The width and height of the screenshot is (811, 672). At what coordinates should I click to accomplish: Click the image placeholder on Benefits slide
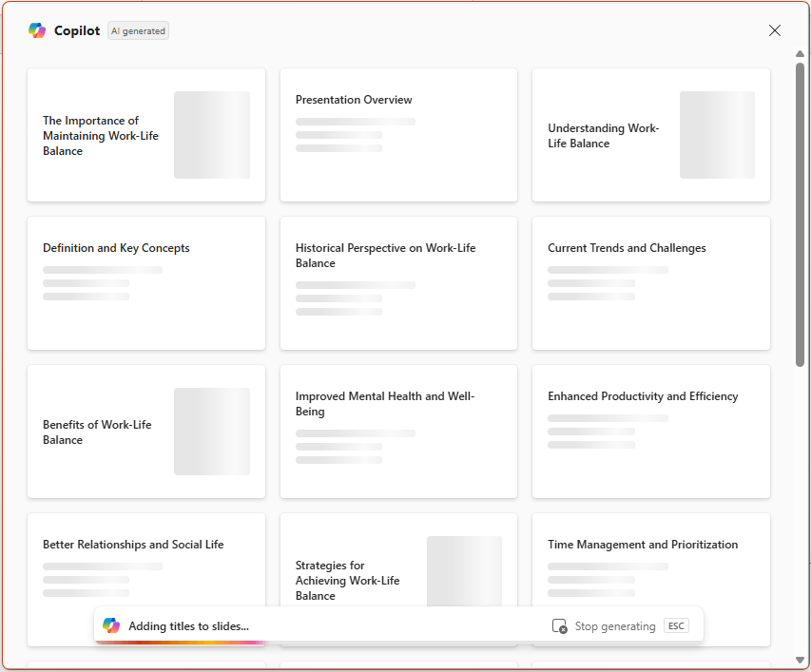[211, 431]
